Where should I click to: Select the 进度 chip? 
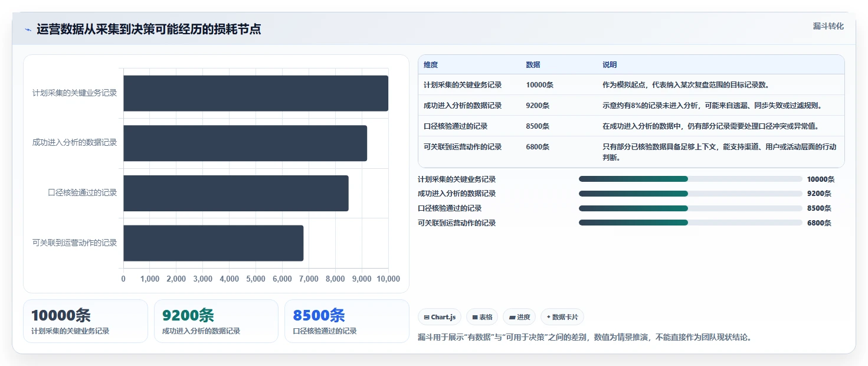tap(519, 317)
